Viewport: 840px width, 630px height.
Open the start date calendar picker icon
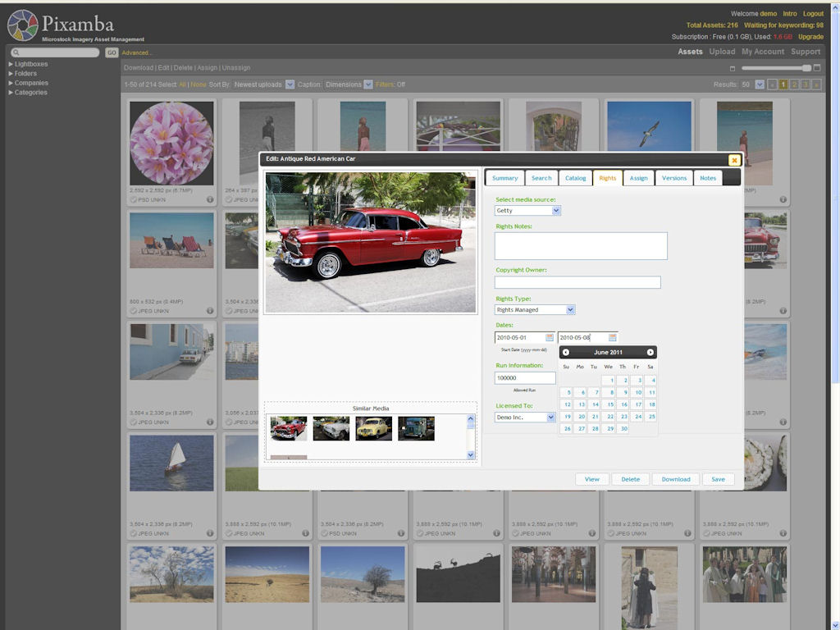tap(550, 337)
